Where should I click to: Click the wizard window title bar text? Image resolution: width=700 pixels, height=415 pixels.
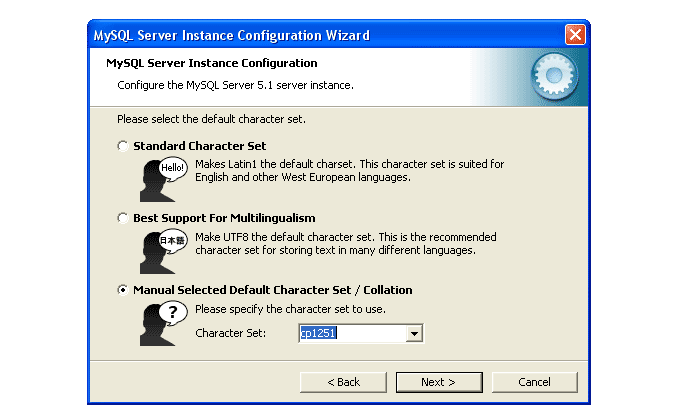coord(231,36)
